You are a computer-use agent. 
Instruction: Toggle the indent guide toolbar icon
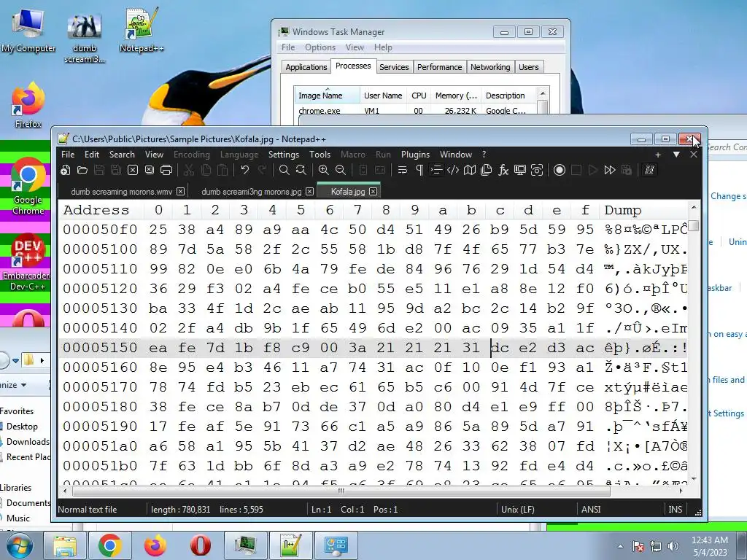[x=436, y=170]
